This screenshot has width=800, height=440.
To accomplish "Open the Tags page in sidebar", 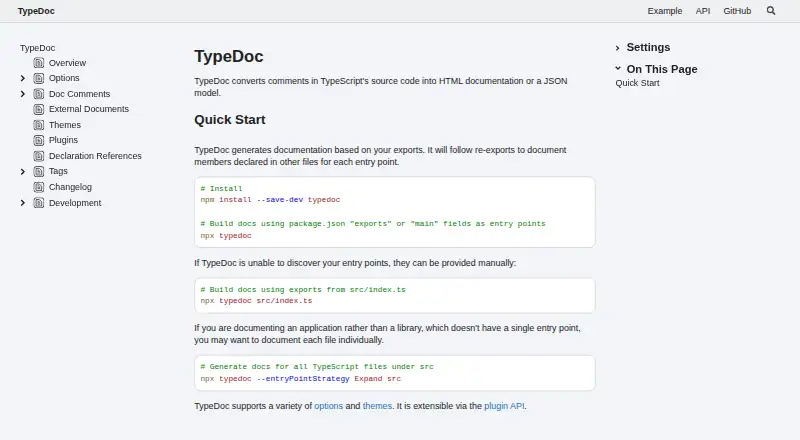I will (58, 171).
